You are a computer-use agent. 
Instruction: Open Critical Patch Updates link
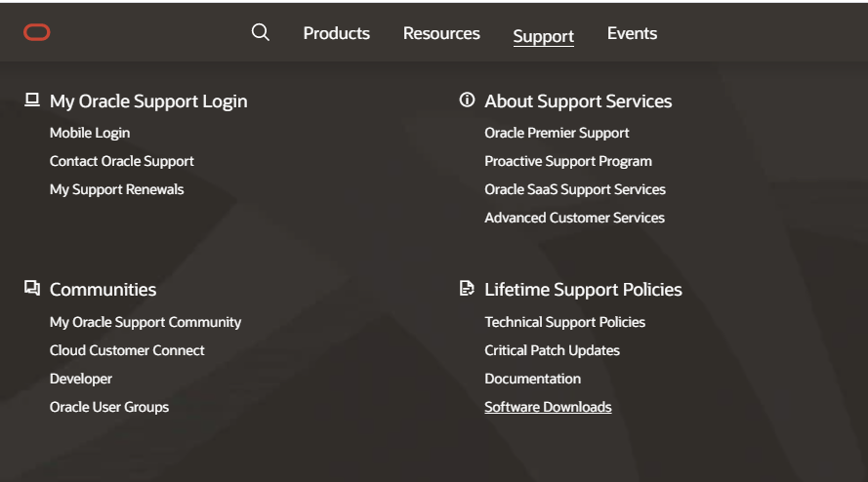pyautogui.click(x=552, y=350)
